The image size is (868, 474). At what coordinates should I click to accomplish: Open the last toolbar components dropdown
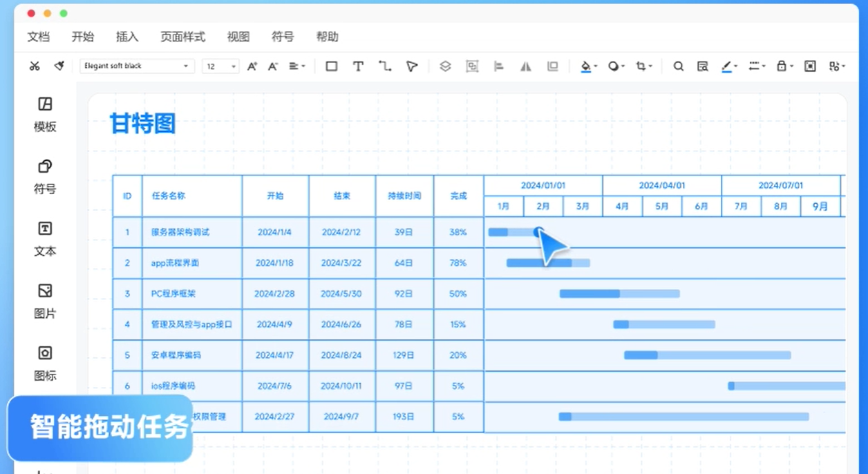click(837, 66)
